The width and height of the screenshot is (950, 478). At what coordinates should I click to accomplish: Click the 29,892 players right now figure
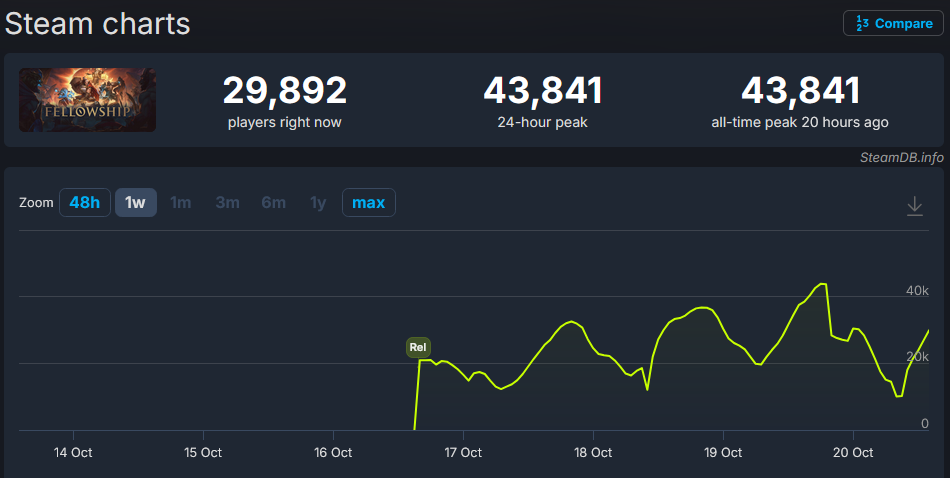[x=285, y=91]
